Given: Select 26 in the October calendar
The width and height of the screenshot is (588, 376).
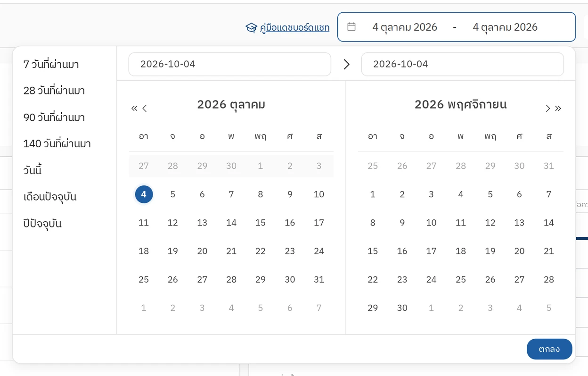Looking at the screenshot, I should [173, 279].
